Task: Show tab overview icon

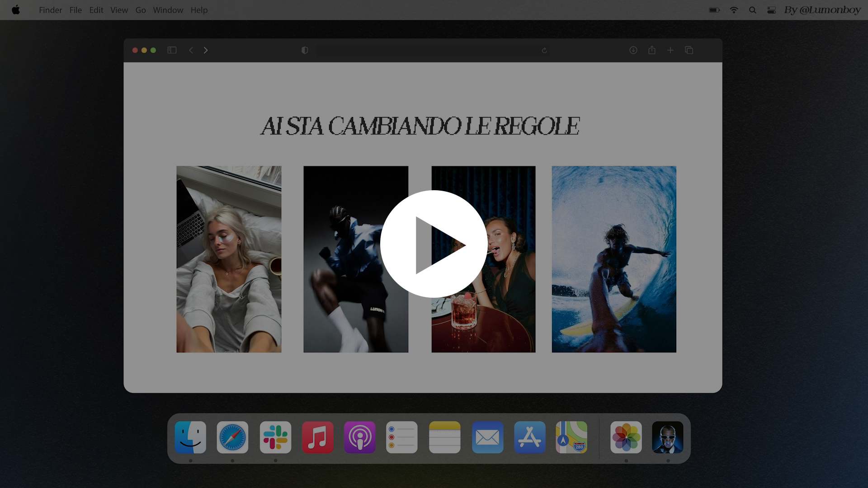Action: click(x=689, y=50)
